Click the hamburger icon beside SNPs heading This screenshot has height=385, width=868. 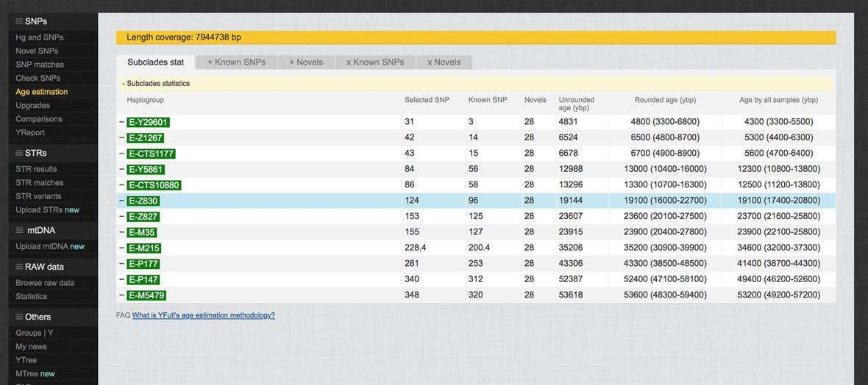[20, 21]
